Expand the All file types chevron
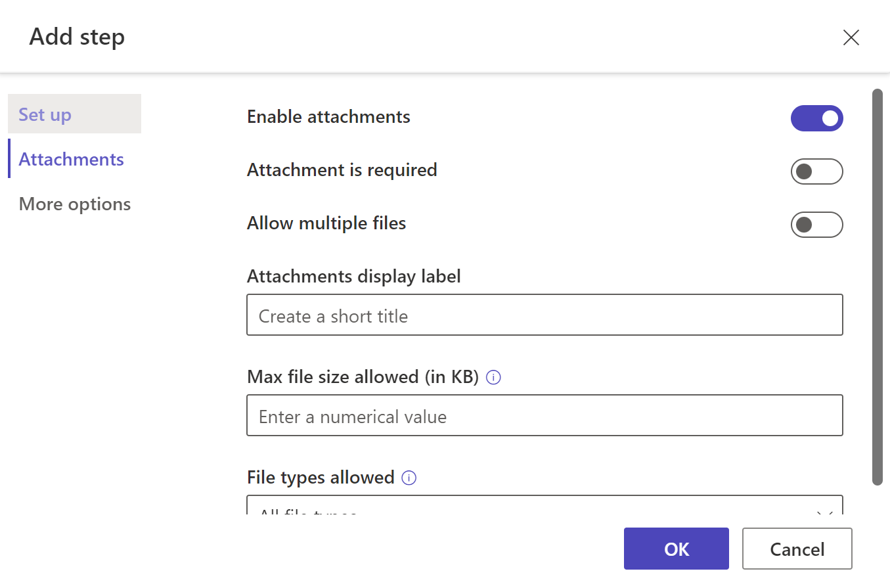Image resolution: width=890 pixels, height=588 pixels. 825,512
